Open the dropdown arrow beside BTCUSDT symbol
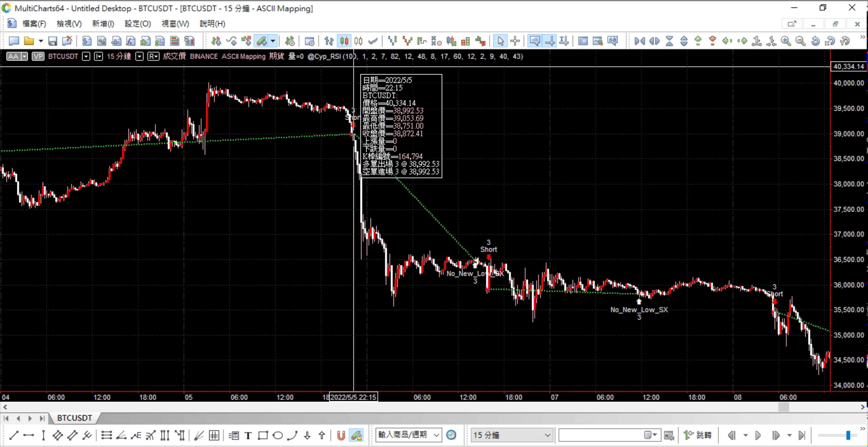The image size is (868, 447). (86, 56)
